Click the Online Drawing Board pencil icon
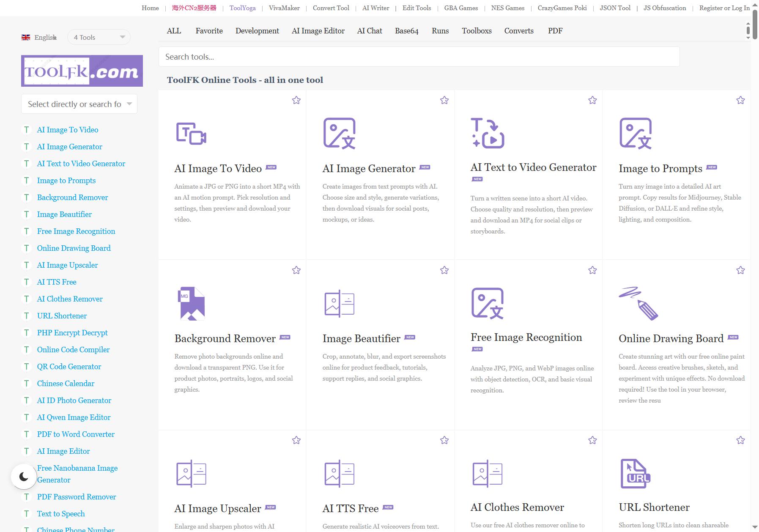This screenshot has width=759, height=532. [638, 303]
